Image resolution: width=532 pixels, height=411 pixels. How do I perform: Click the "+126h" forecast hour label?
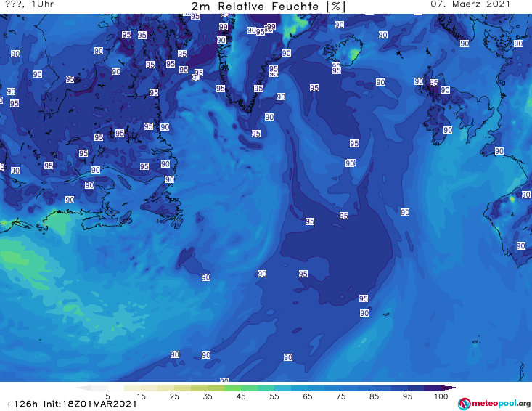(x=22, y=404)
